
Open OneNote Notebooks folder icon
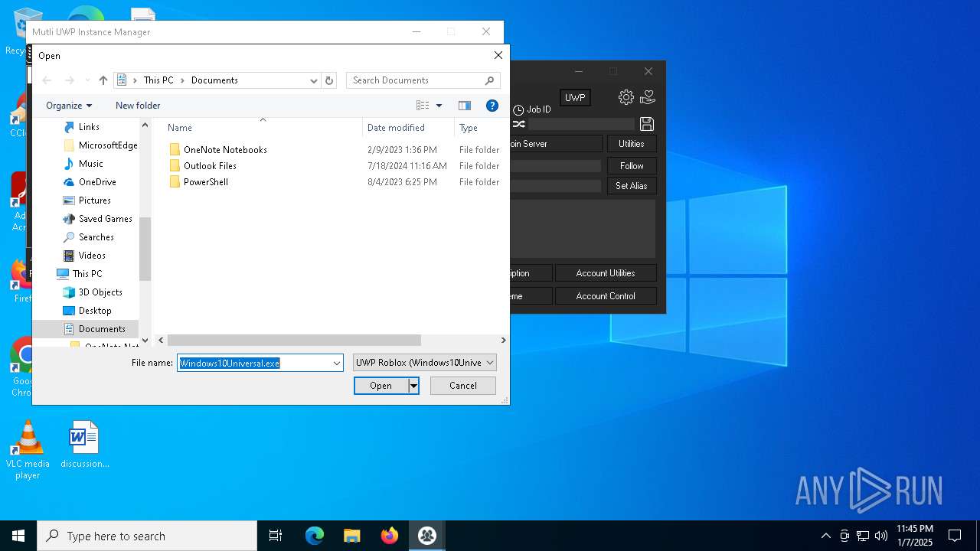[x=175, y=150]
